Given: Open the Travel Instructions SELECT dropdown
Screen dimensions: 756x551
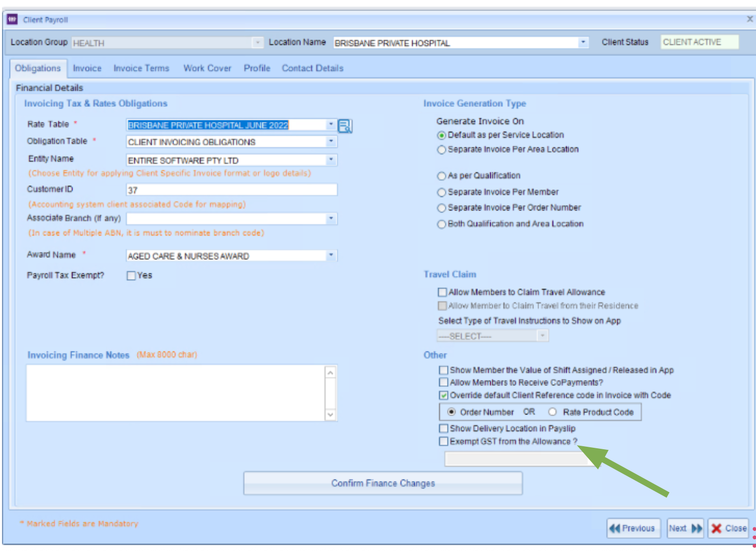Looking at the screenshot, I should [542, 335].
